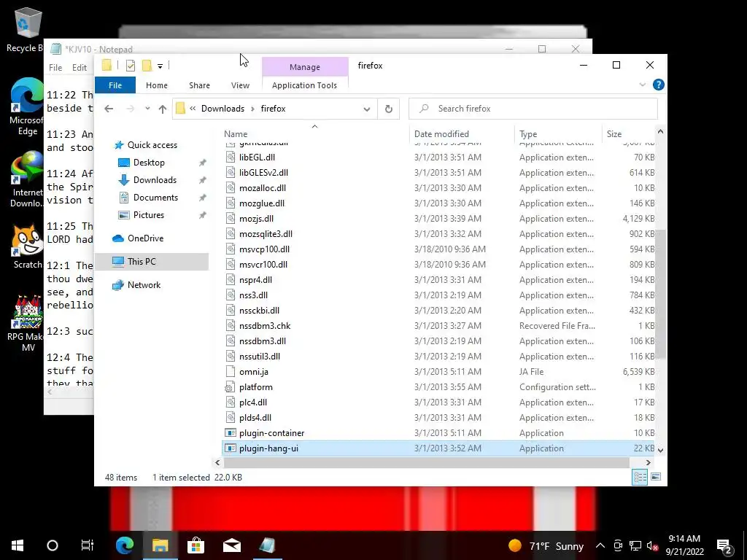Open the View ribbon tab

click(240, 85)
